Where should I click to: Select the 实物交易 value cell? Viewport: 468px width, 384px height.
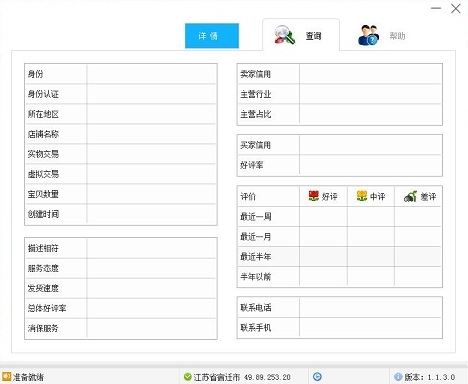point(151,154)
